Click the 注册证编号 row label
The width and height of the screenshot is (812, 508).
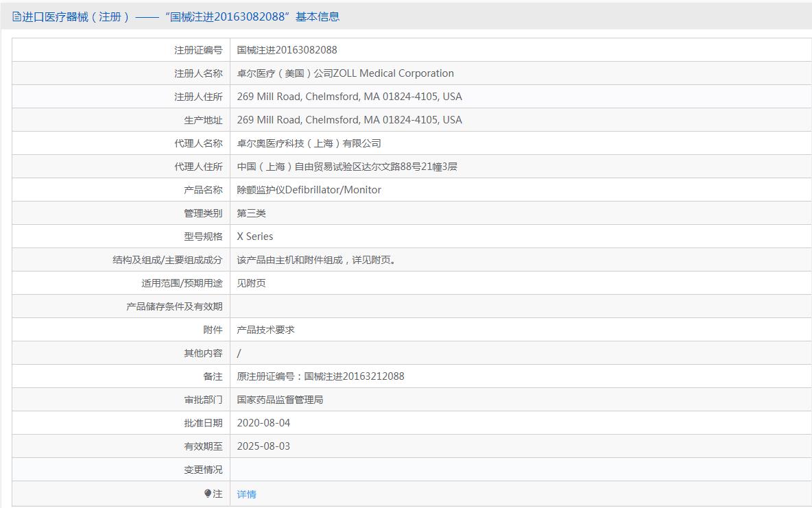coord(198,50)
